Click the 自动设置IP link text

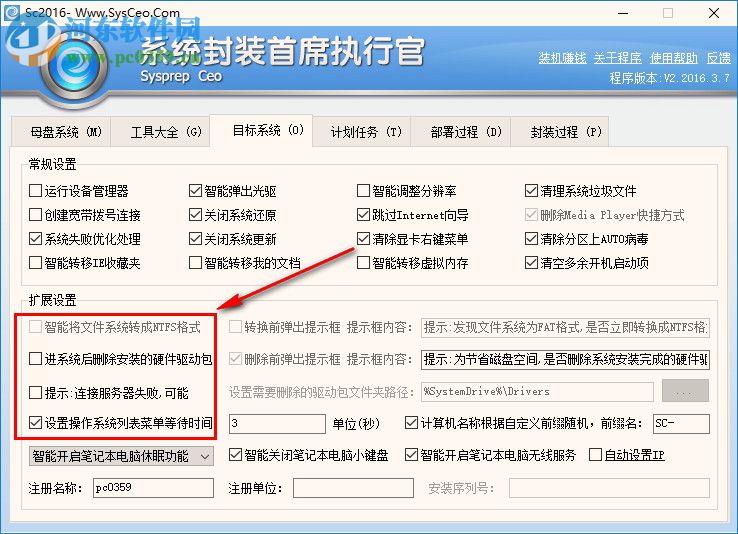[634, 455]
